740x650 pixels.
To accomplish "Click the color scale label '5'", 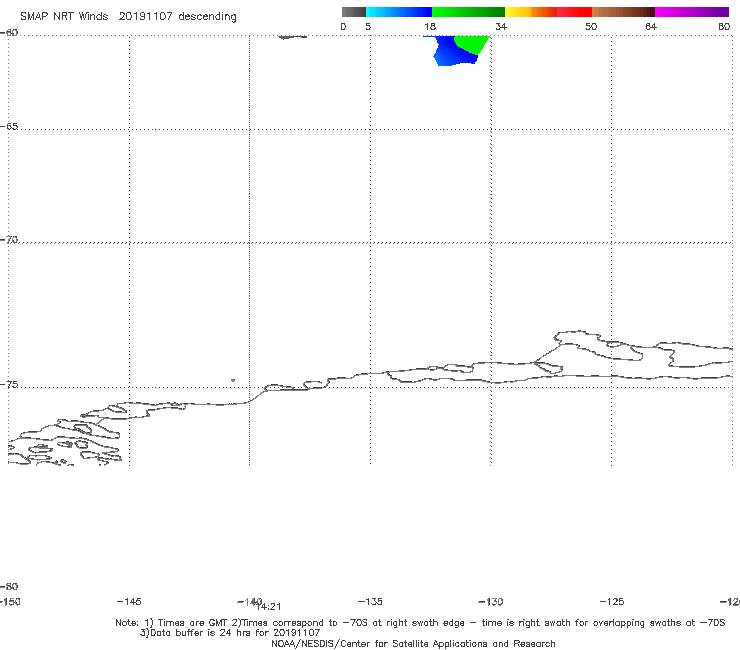I will (x=368, y=26).
